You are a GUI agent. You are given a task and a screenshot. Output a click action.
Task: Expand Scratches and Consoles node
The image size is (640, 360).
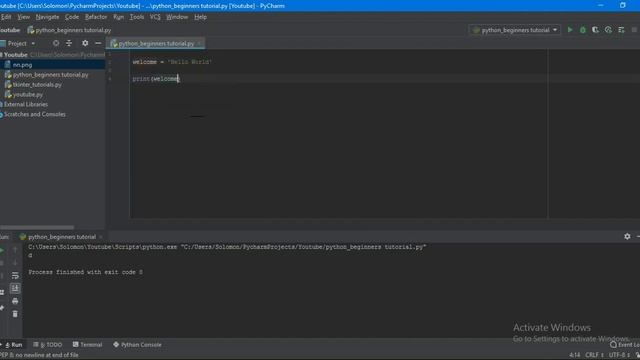click(x=34, y=114)
